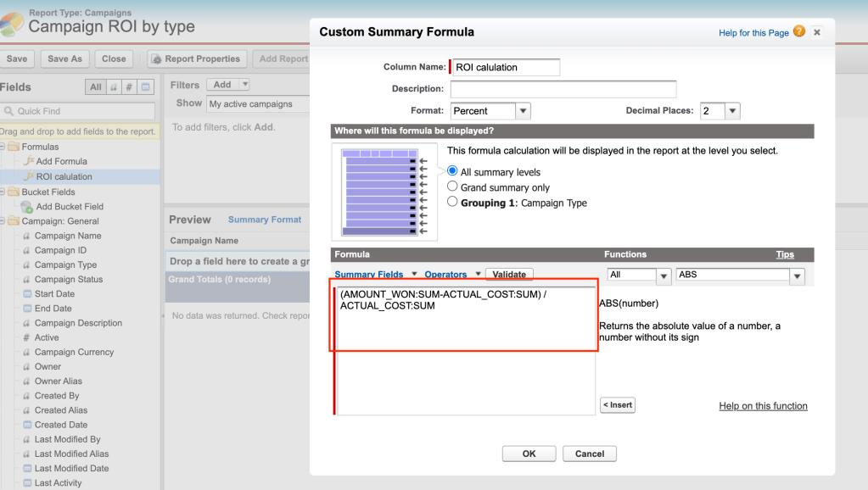Click the Report Properties gear icon
Image resolution: width=868 pixels, height=490 pixels.
pos(156,59)
